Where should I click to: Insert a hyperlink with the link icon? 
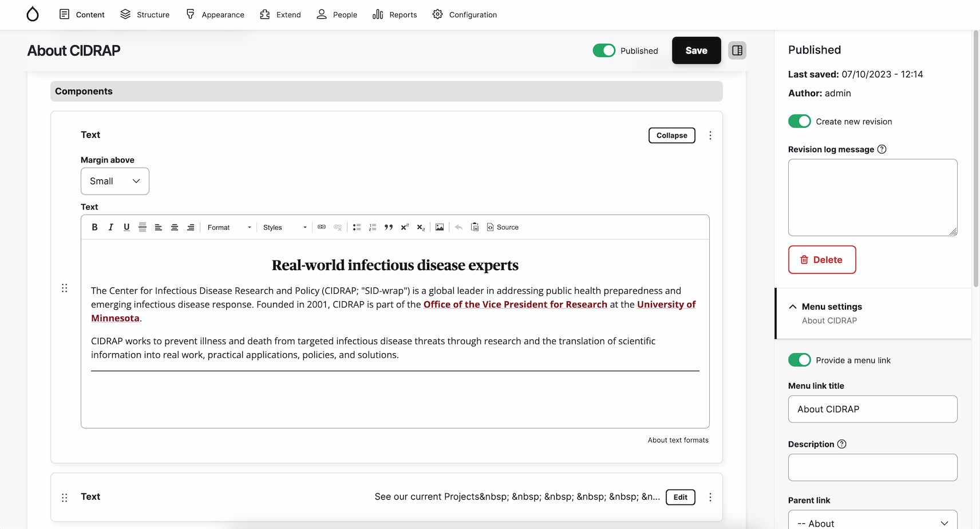[x=322, y=227]
